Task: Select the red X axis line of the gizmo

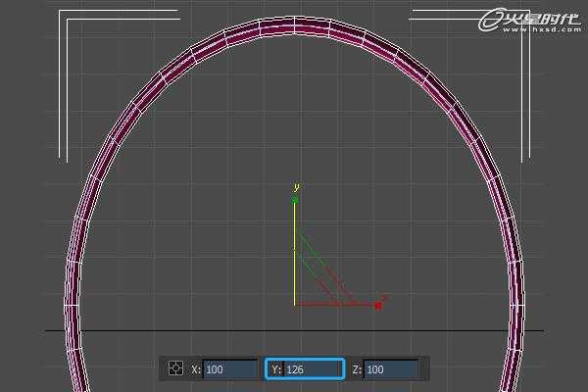Action: click(335, 304)
